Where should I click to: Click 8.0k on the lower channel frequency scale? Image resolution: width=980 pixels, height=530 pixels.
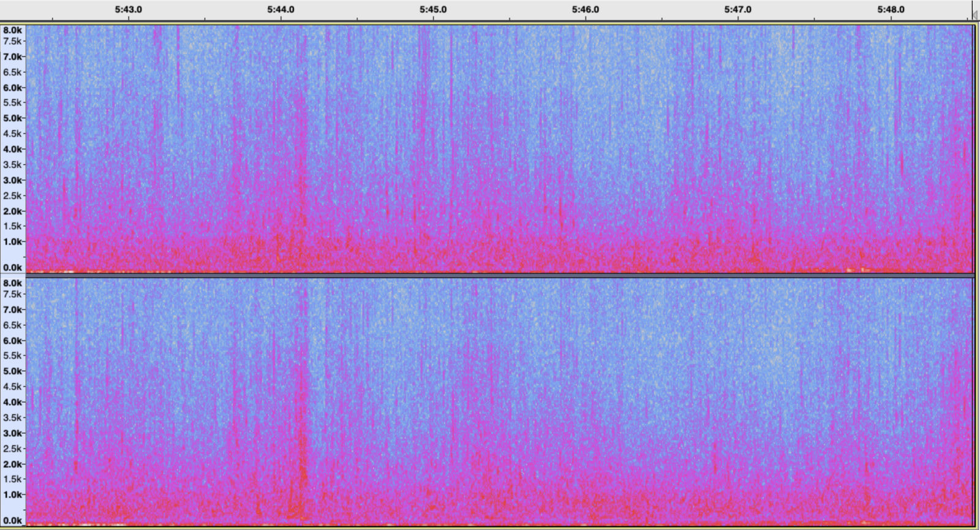(12, 283)
